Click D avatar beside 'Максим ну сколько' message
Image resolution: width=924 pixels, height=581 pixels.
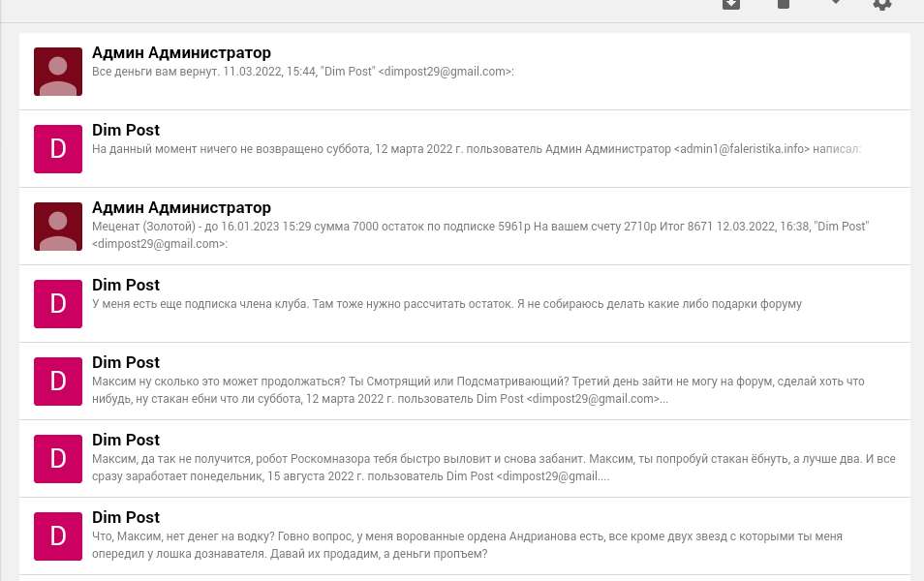click(58, 382)
